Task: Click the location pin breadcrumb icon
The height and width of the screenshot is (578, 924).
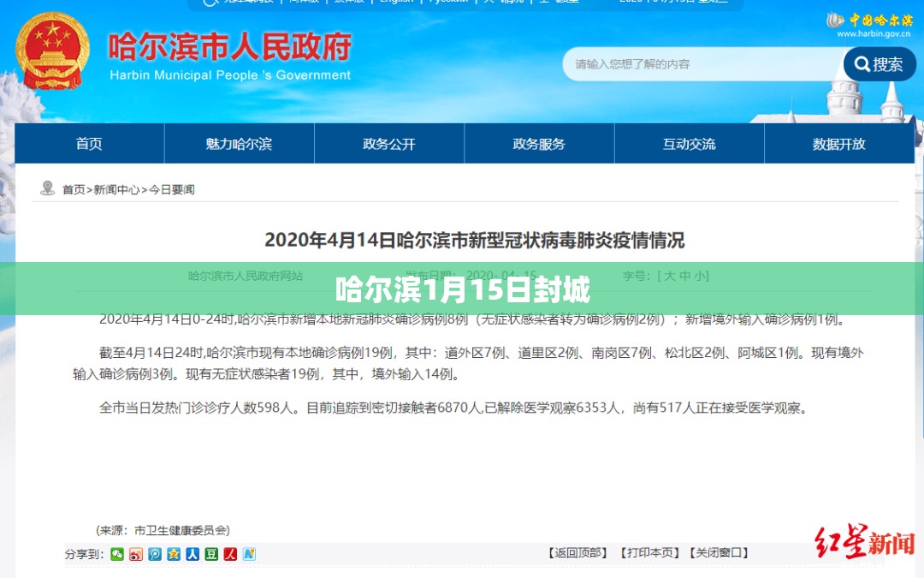Action: [47, 188]
